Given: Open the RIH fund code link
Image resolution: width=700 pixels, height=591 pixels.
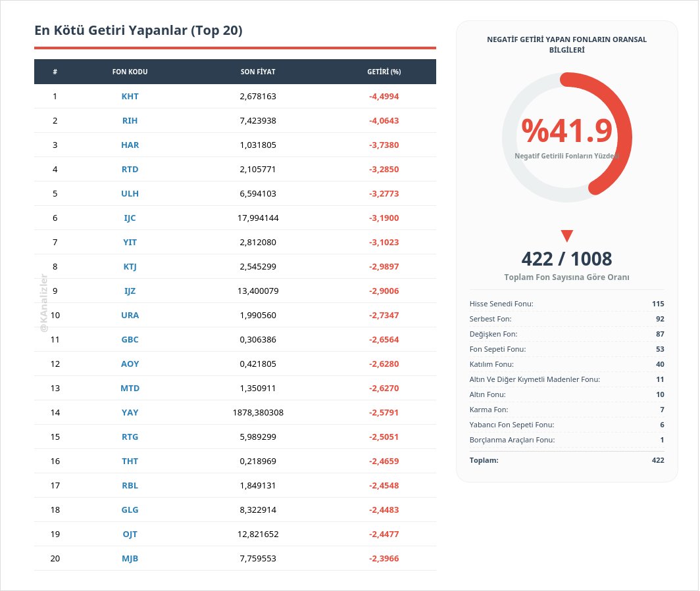Looking at the screenshot, I should [x=130, y=121].
